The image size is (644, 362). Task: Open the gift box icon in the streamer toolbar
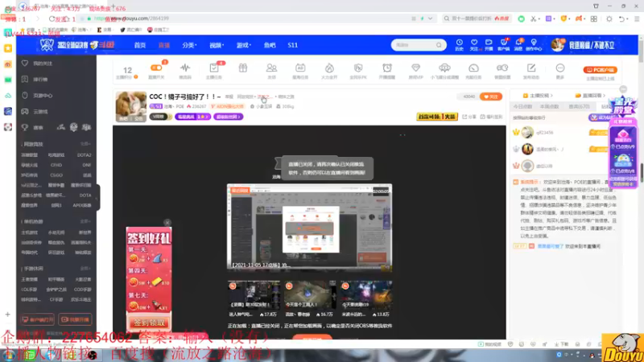pyautogui.click(x=243, y=68)
